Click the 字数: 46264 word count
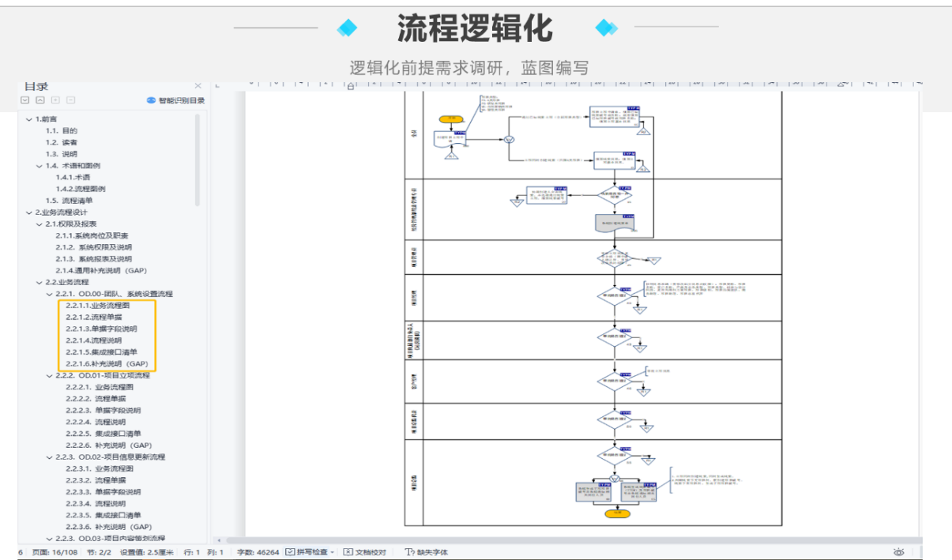Image resolution: width=952 pixels, height=560 pixels. tap(258, 552)
